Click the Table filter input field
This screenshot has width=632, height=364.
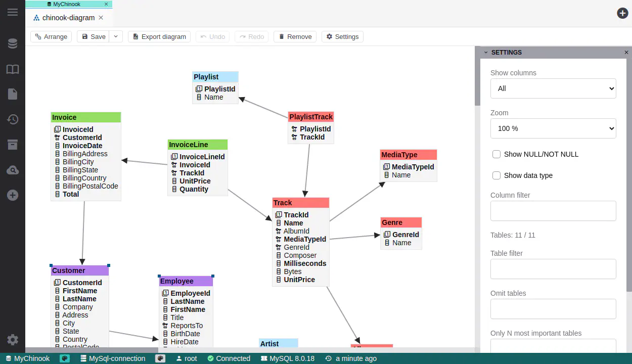[x=553, y=269]
